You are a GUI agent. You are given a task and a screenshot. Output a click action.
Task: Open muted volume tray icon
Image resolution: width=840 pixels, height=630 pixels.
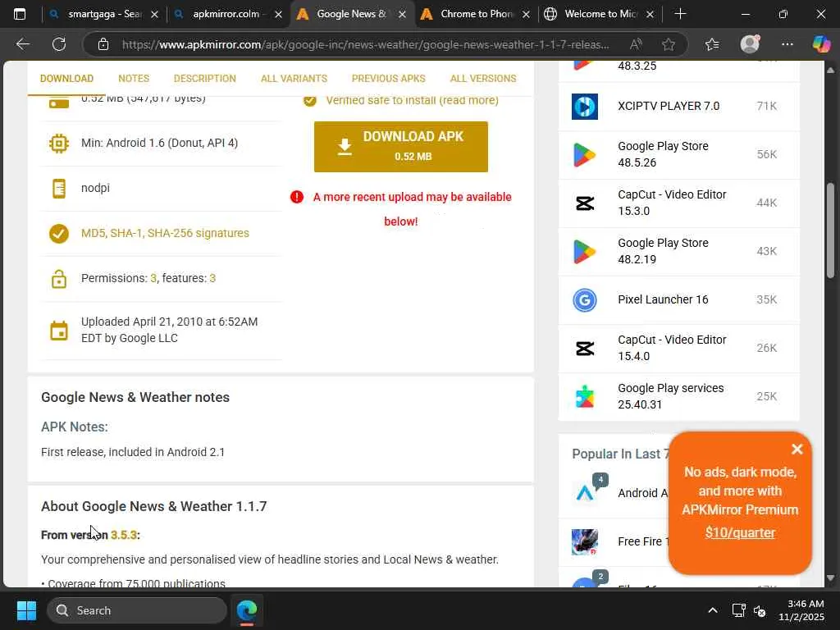(x=760, y=610)
